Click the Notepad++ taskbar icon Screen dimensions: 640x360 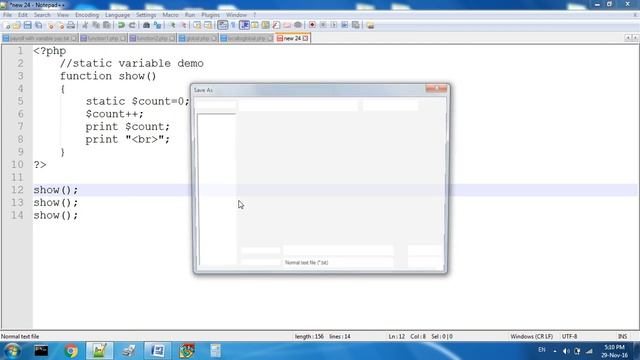point(100,351)
